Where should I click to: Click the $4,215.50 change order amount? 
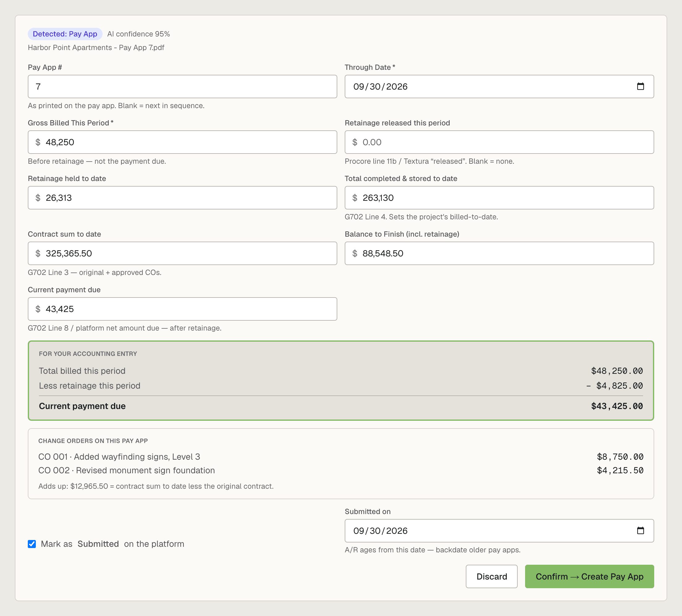pos(620,470)
